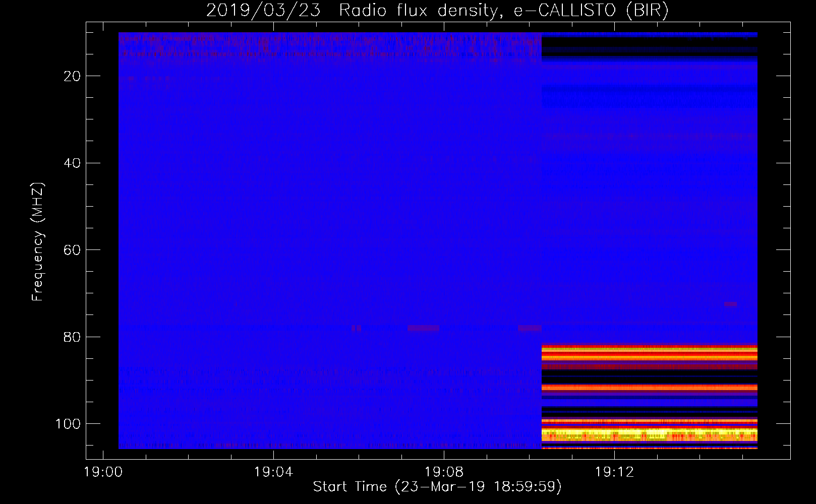
Task: Click the '60' frequency tick label
Action: coord(73,250)
